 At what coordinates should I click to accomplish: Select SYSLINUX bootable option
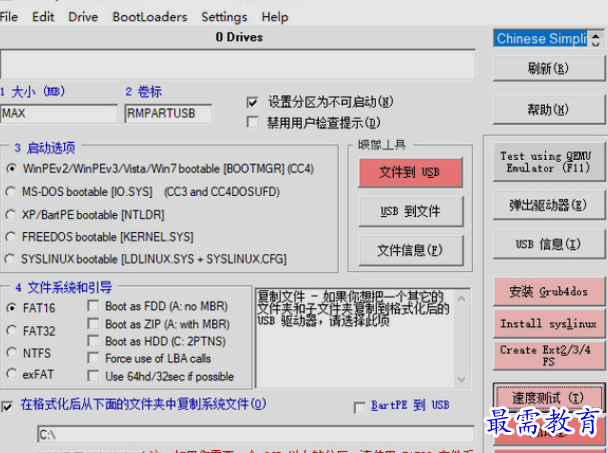pos(10,259)
